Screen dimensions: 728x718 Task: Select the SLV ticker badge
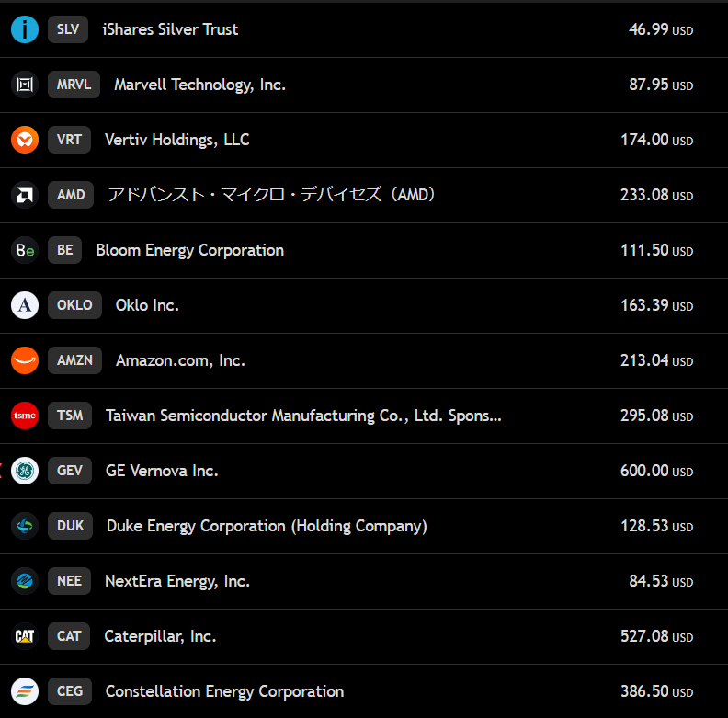point(68,29)
